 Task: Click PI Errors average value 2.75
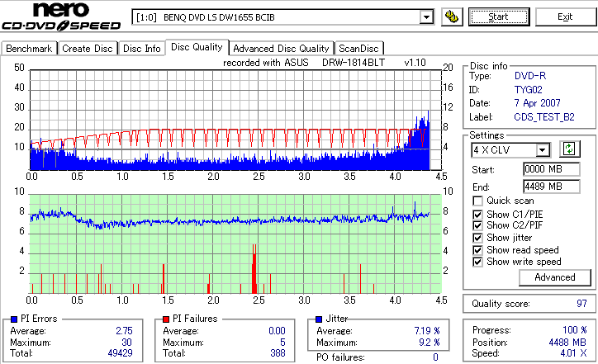click(x=124, y=331)
